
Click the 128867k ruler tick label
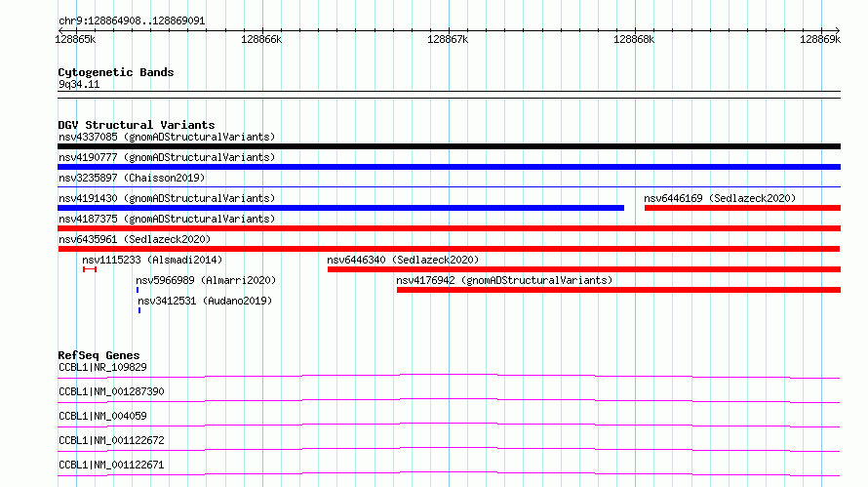[448, 39]
